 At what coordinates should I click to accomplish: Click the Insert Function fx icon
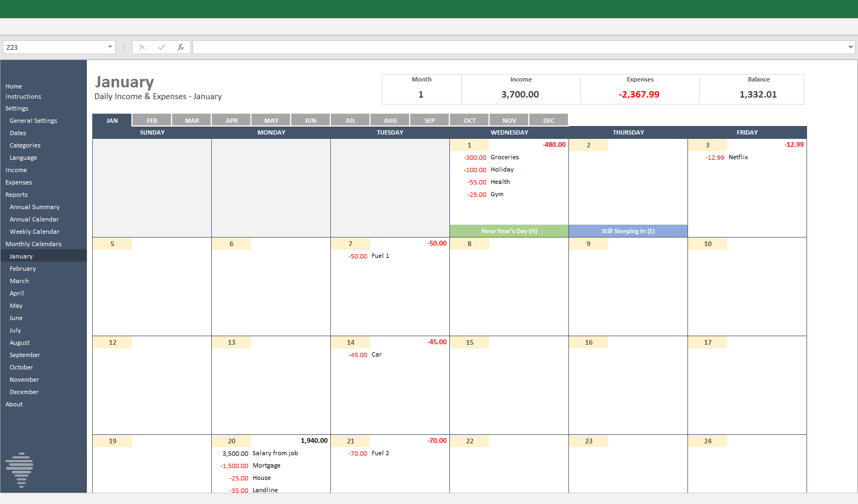click(x=181, y=47)
